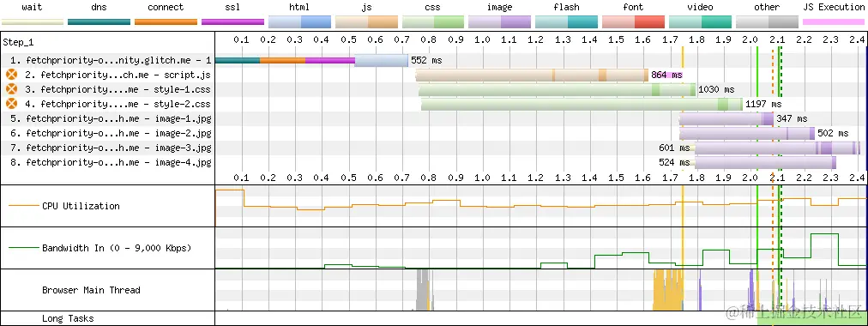Click the connect legend color swatch
The height and width of the screenshot is (326, 868).
pos(166,22)
